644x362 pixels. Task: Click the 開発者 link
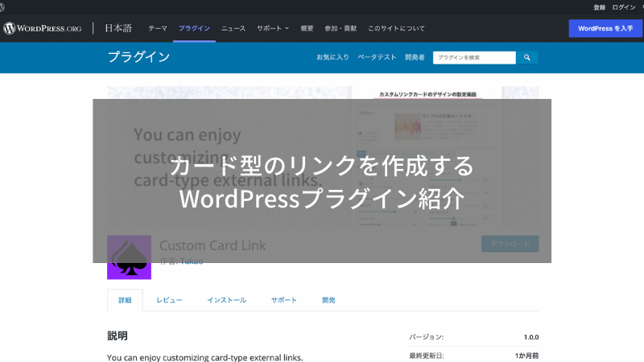[x=415, y=57]
